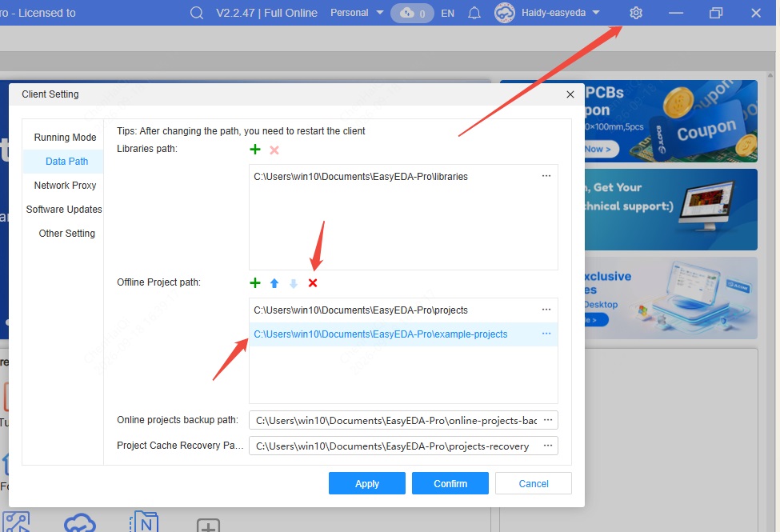Click the cloud sync counter button

tap(412, 13)
